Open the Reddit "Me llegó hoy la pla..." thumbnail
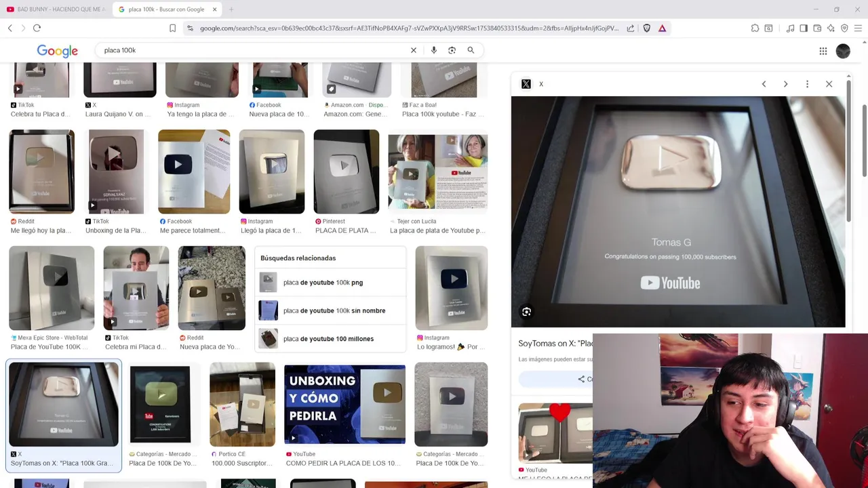Viewport: 868px width, 488px height. (x=41, y=171)
